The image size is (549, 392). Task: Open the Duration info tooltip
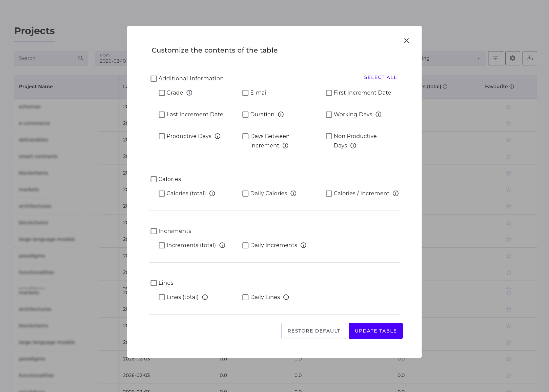[x=281, y=114]
